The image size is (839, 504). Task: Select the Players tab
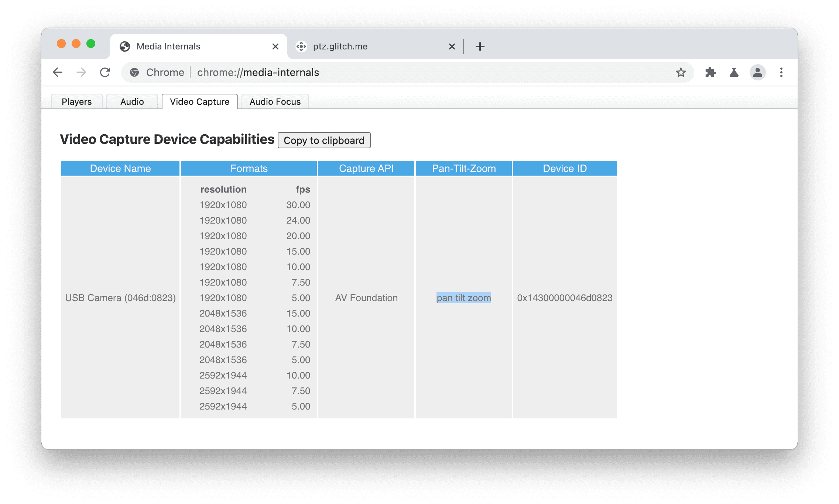click(77, 101)
